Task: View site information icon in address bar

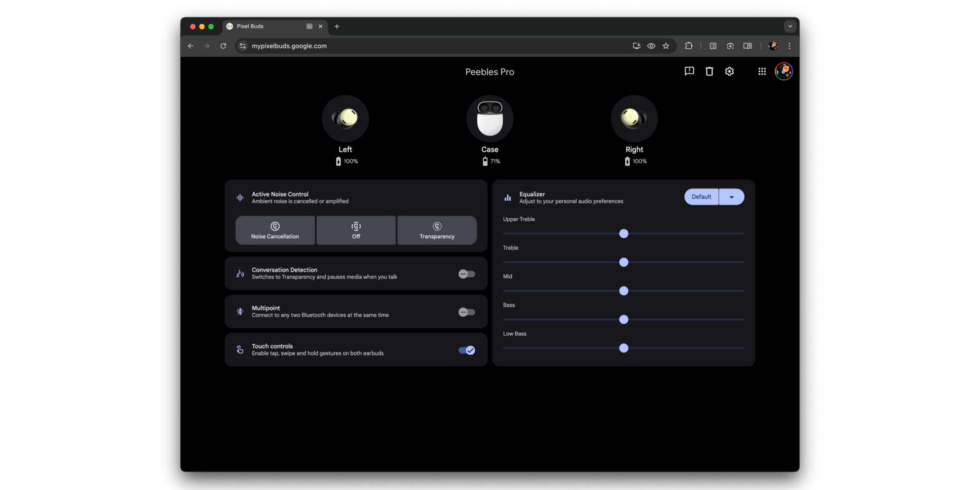Action: (x=243, y=46)
